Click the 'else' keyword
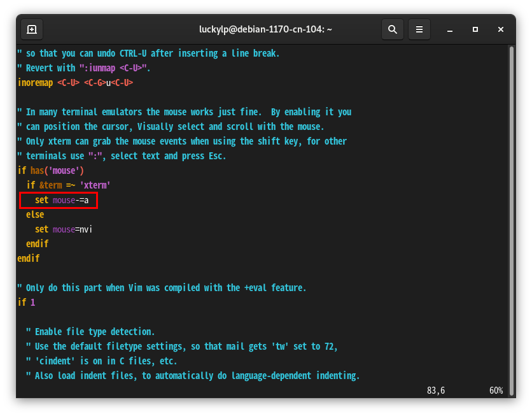 (35, 215)
